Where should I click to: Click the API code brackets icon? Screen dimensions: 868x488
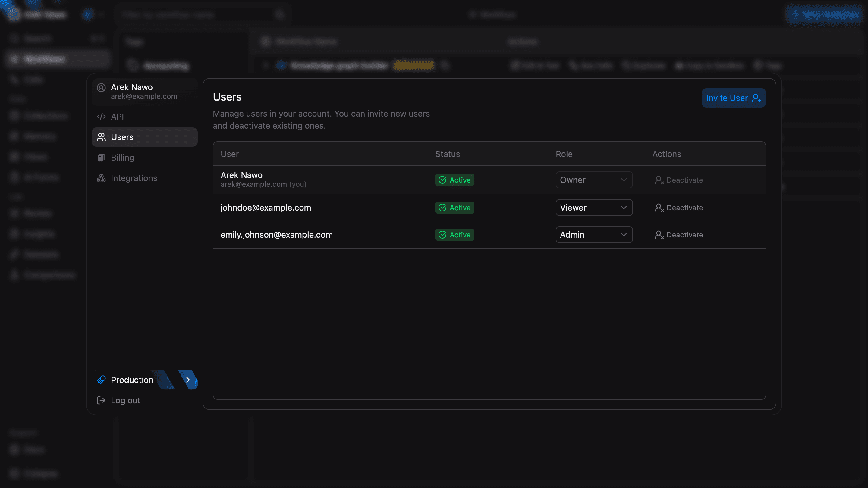coord(101,117)
